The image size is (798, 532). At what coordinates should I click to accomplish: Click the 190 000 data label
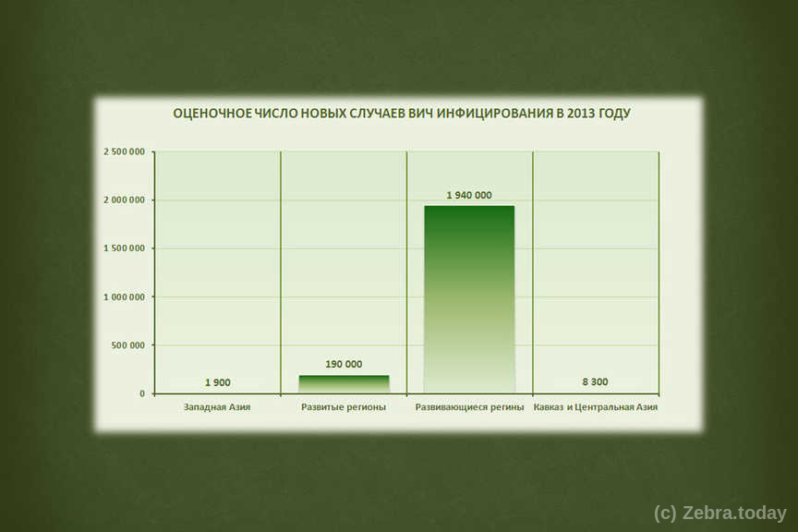344,364
